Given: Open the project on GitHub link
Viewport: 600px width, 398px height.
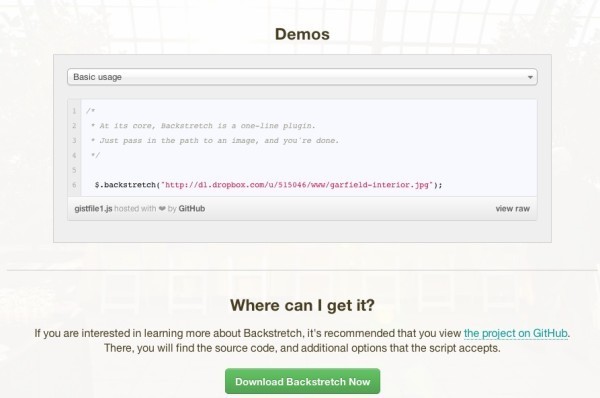Looking at the screenshot, I should (515, 333).
